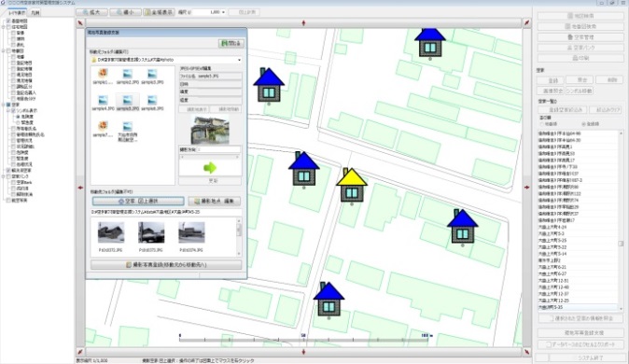
Task: Close the photo dialog with the 閉じる button
Action: coord(231,43)
